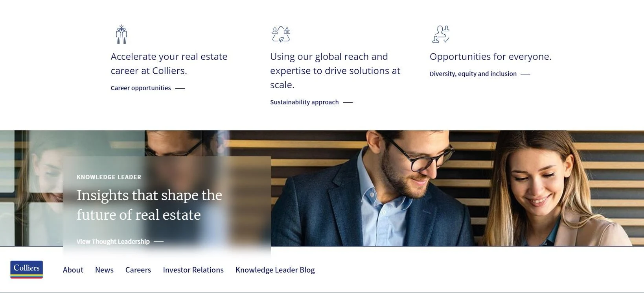Click the arrow after Diversity, equity and inclusion

pyautogui.click(x=526, y=74)
